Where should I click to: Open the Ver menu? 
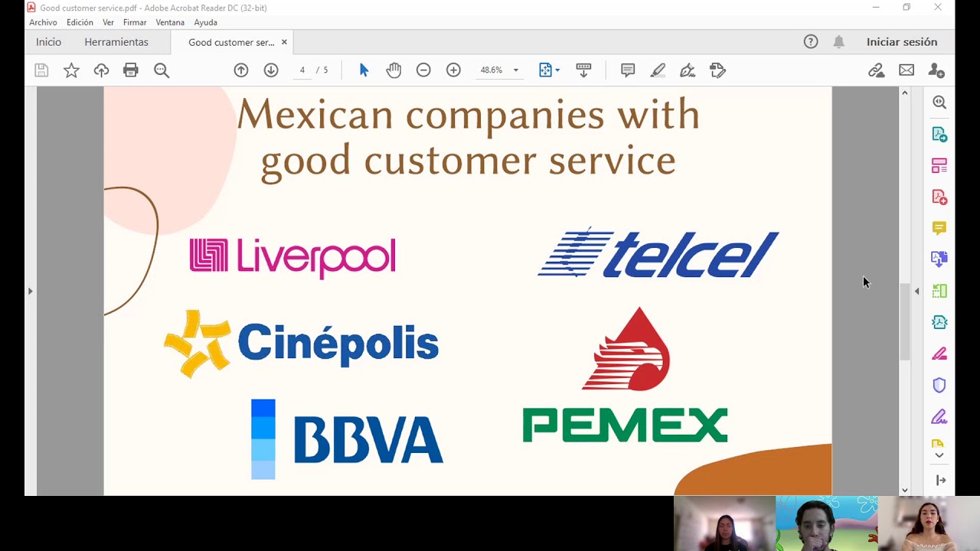click(108, 23)
